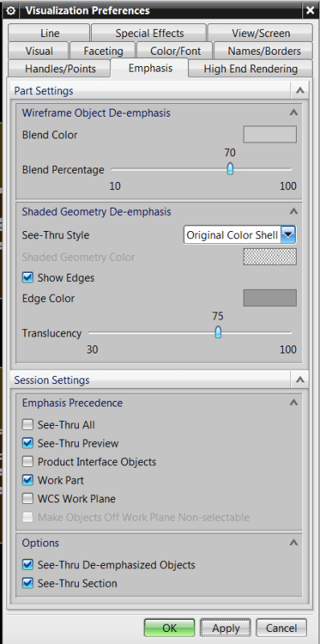Image resolution: width=320 pixels, height=644 pixels.
Task: Open the Color/Font tab
Action: click(175, 51)
